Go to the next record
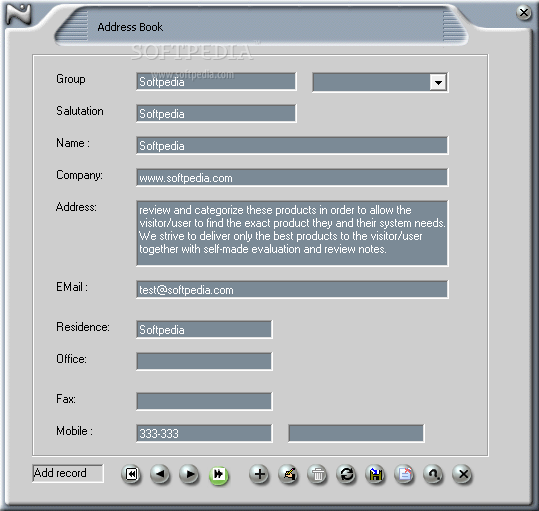Screen dimensions: 539x511 [x=189, y=474]
